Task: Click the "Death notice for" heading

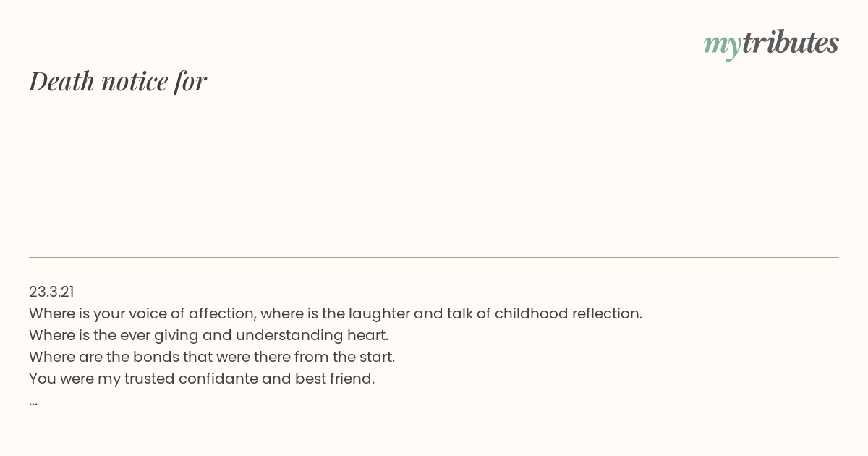Action: 118,81
